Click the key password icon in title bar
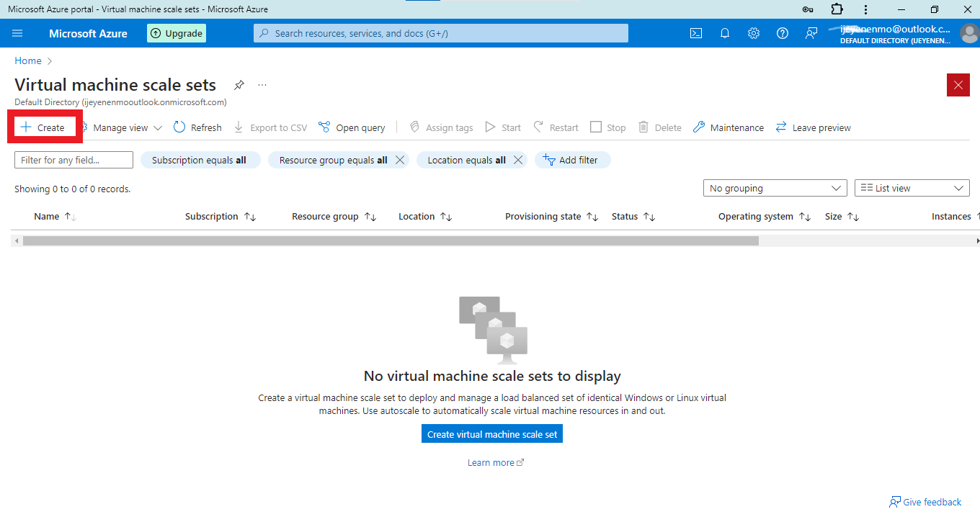Image resolution: width=980 pixels, height=522 pixels. pyautogui.click(x=808, y=9)
